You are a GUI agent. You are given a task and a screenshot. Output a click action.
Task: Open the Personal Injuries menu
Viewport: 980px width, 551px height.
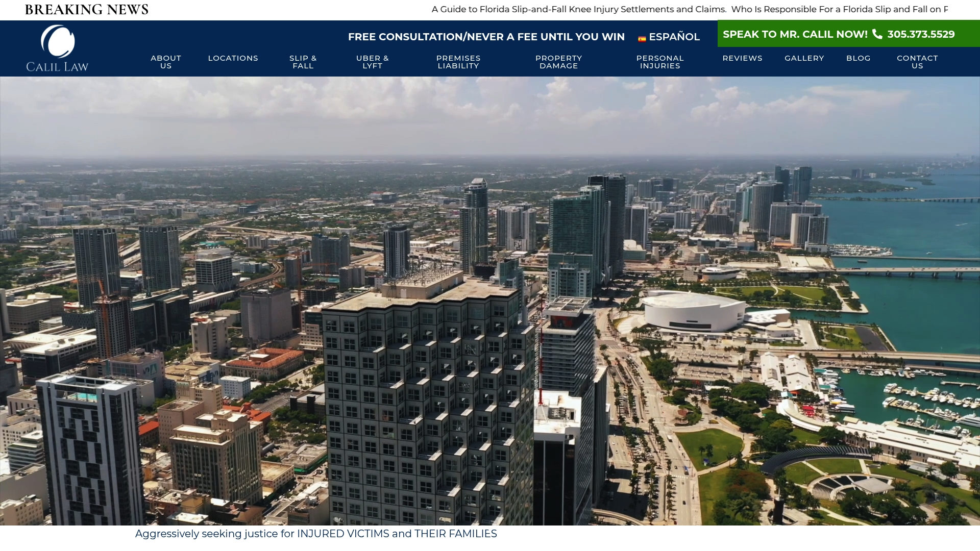click(660, 62)
